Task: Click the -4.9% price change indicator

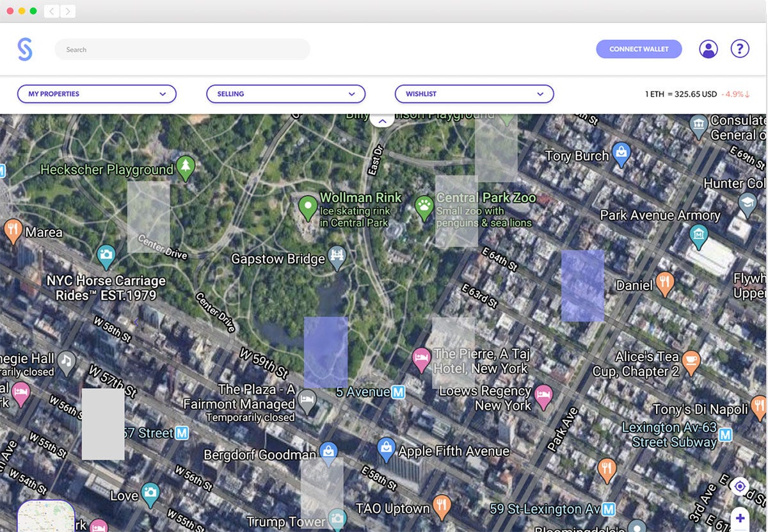Action: click(x=735, y=94)
